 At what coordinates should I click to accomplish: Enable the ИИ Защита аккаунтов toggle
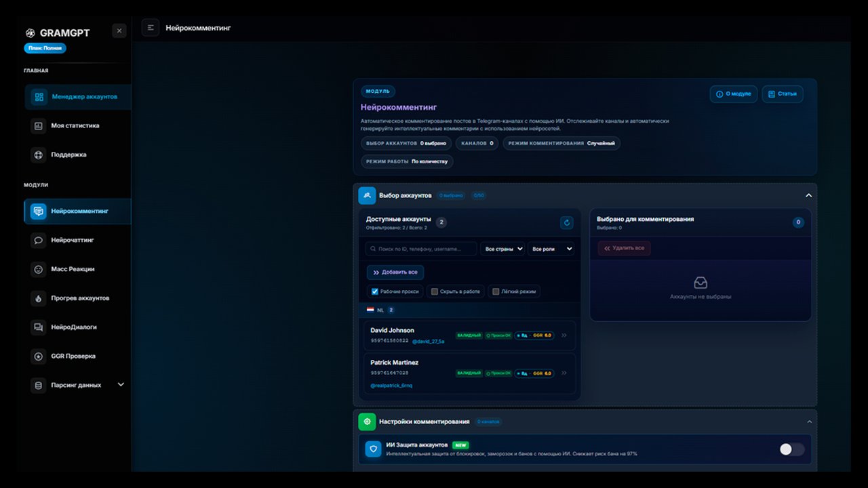791,449
